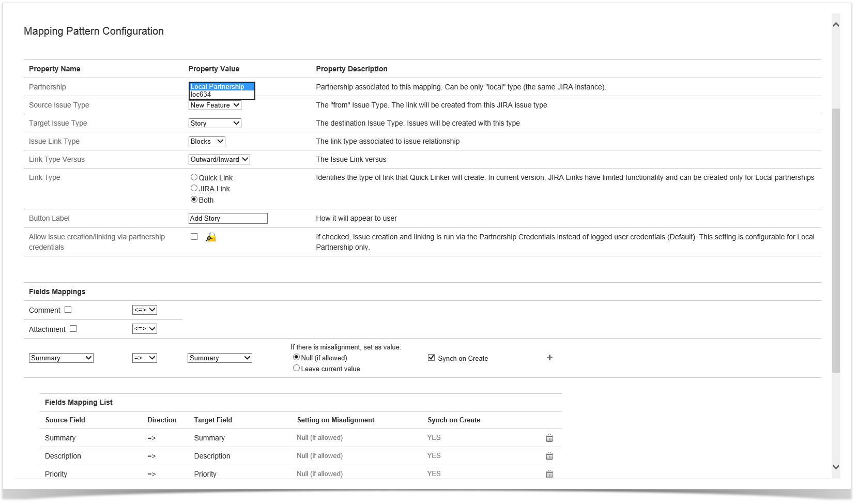This screenshot has height=504, width=858.
Task: Click the plus icon to add field mapping
Action: [549, 358]
